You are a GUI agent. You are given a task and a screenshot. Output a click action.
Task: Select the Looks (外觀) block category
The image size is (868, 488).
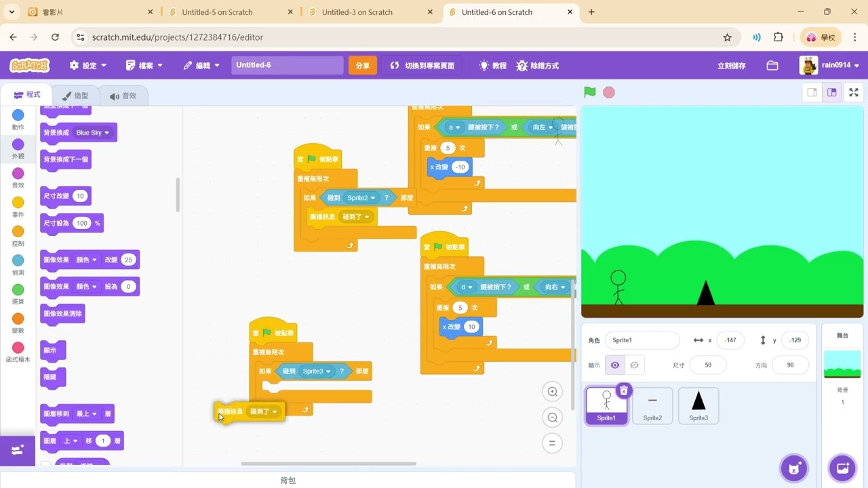pyautogui.click(x=18, y=149)
